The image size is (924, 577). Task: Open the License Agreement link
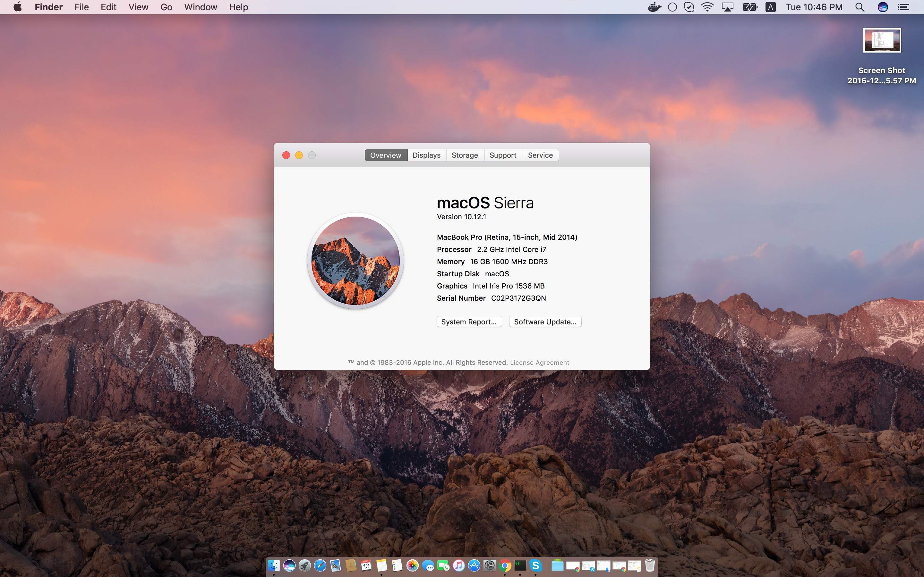click(539, 363)
